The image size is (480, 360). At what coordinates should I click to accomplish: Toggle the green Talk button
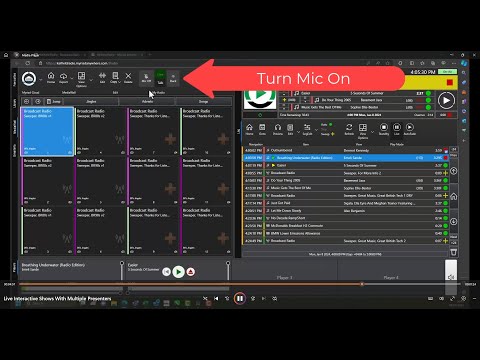point(160,78)
